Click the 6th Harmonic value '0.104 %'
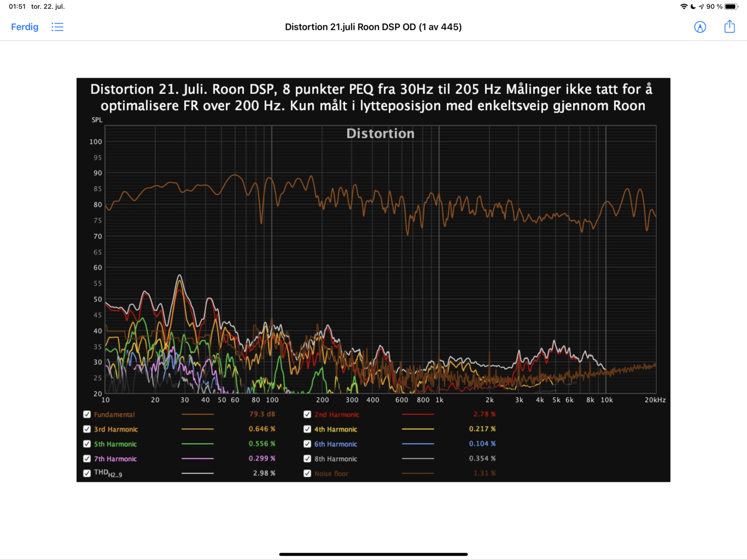 482,444
